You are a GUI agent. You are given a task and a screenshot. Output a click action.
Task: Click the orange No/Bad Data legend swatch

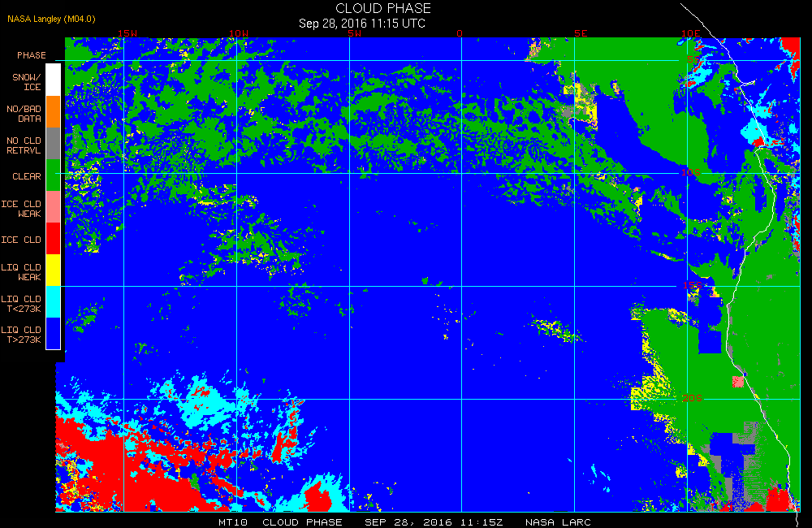(54, 111)
